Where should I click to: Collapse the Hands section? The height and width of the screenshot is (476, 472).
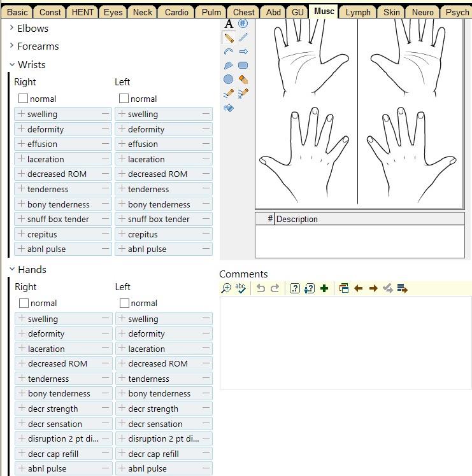[12, 269]
